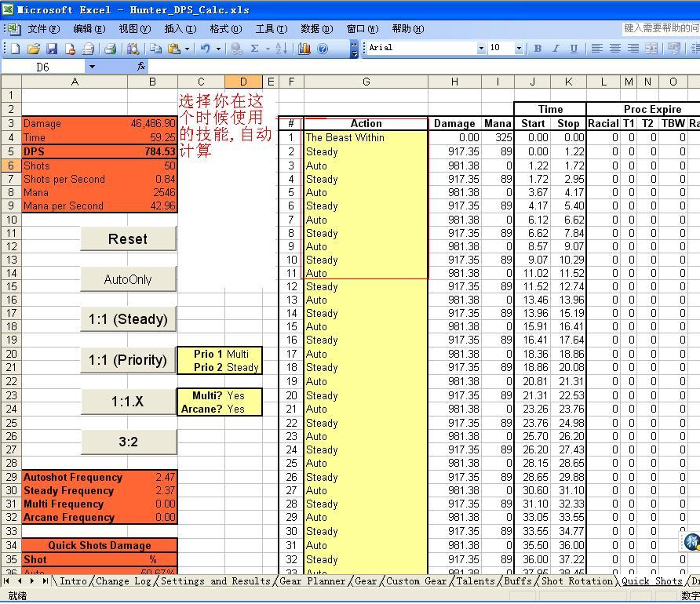
Task: Click the Sort Ascending icon
Action: (283, 47)
